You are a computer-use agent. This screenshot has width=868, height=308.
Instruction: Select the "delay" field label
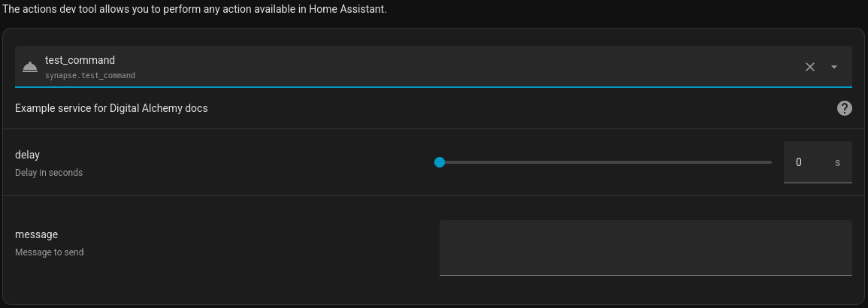(27, 155)
